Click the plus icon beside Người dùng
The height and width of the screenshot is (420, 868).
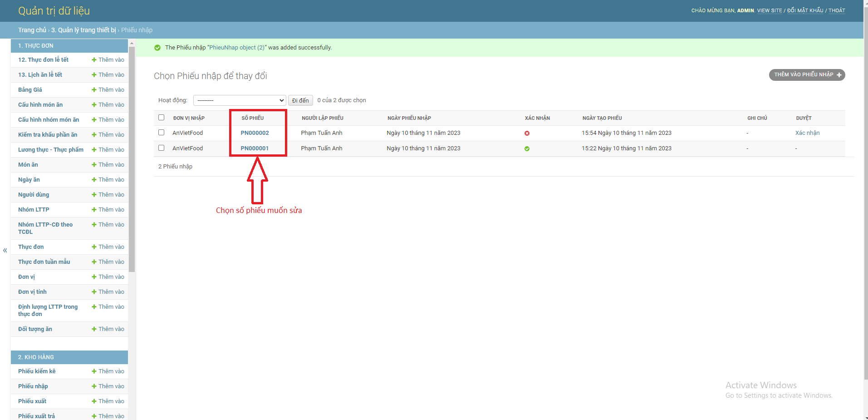pyautogui.click(x=94, y=194)
